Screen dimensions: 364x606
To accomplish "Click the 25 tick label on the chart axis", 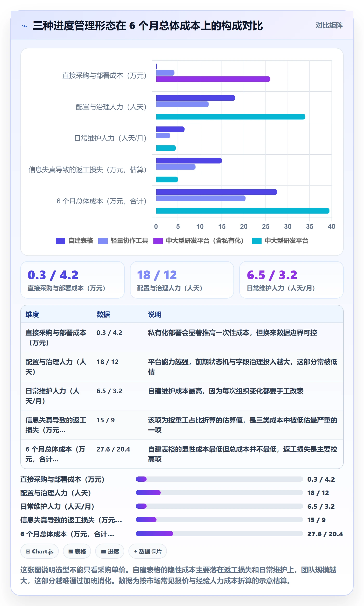I will coord(266,227).
